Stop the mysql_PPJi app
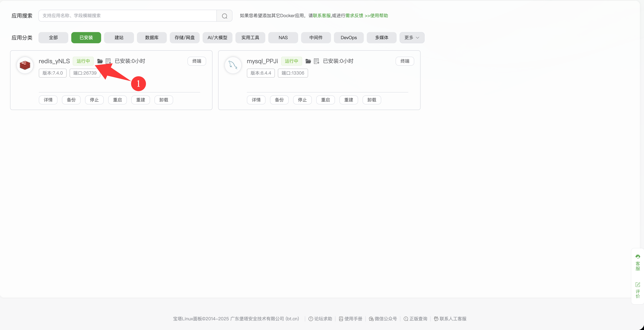644x330 pixels. 302,100
